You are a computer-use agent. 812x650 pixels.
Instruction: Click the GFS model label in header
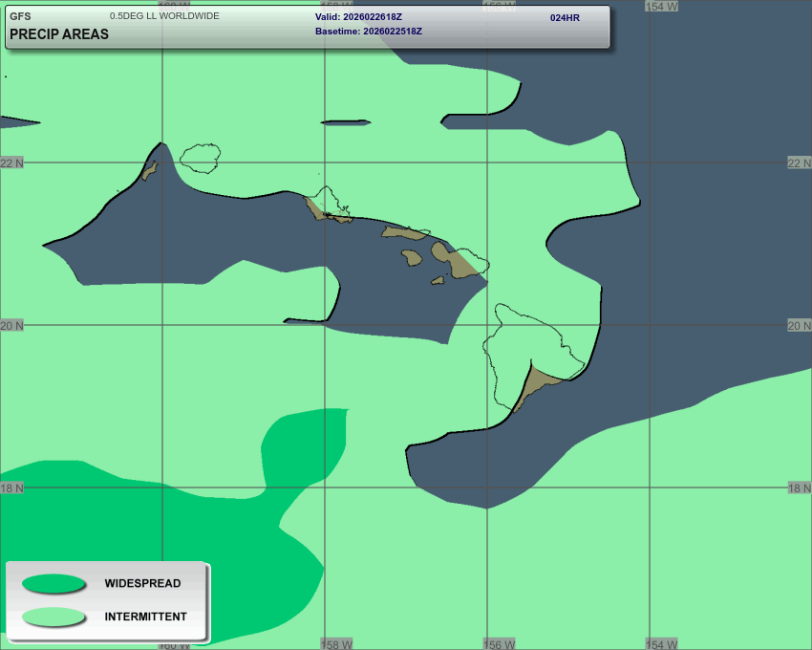tap(20, 16)
